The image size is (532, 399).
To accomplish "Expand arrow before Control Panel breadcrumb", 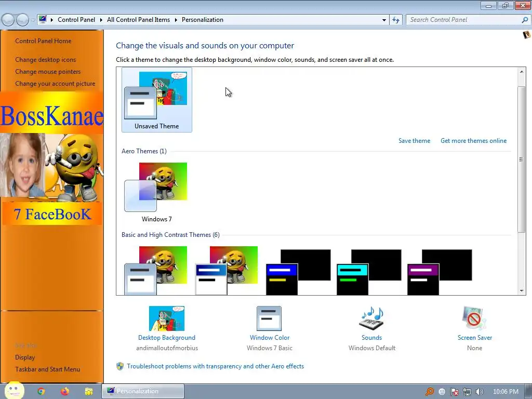I will [x=52, y=20].
